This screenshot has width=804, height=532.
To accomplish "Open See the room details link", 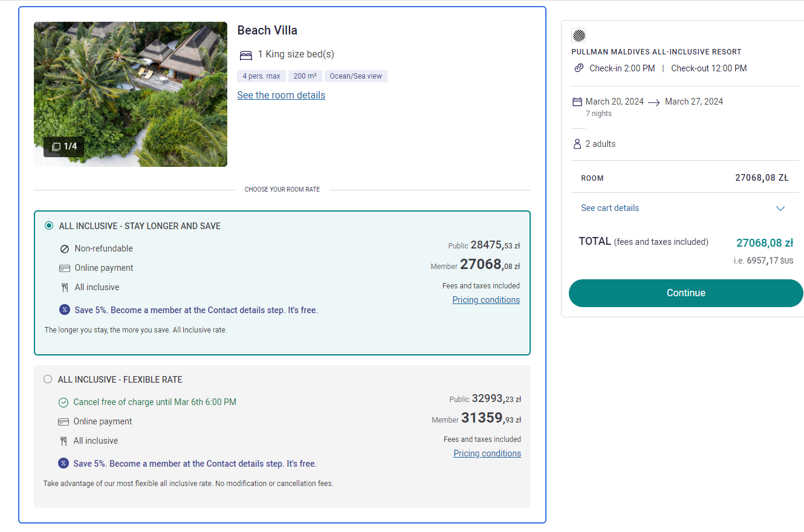I will click(281, 96).
